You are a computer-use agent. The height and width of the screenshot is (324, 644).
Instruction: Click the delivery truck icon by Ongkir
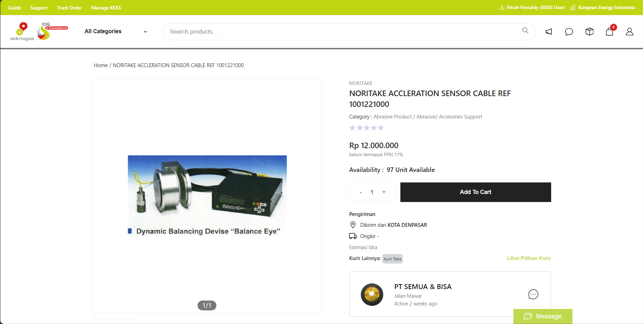353,236
